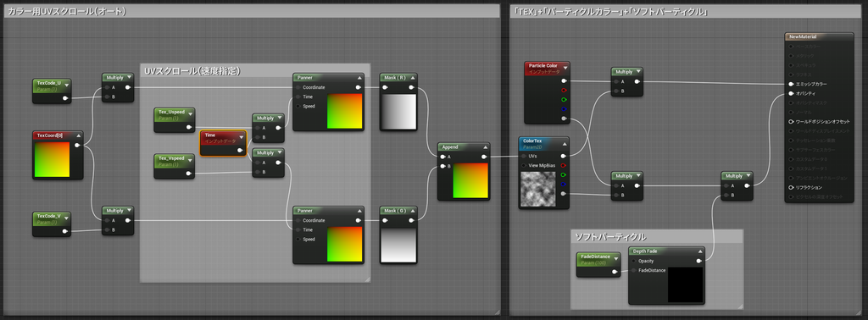
Task: Expand the Tex_Uspeed node dropdown arrow
Action: (190, 114)
